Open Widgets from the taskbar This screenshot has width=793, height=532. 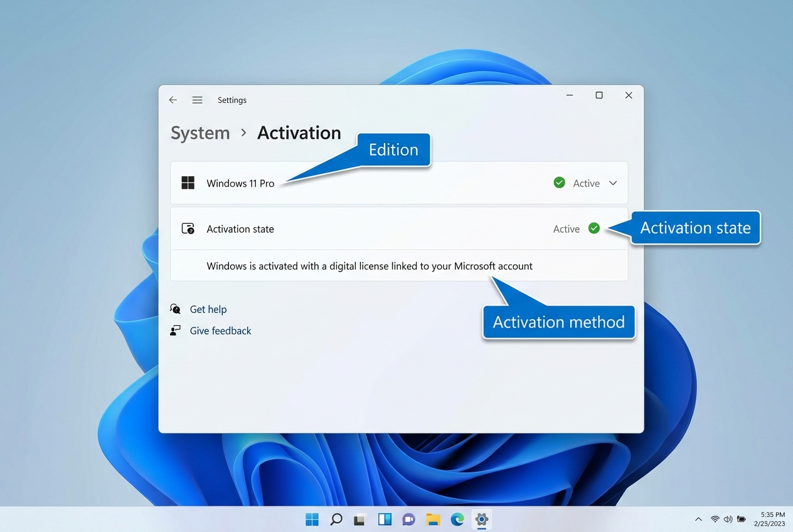point(385,519)
